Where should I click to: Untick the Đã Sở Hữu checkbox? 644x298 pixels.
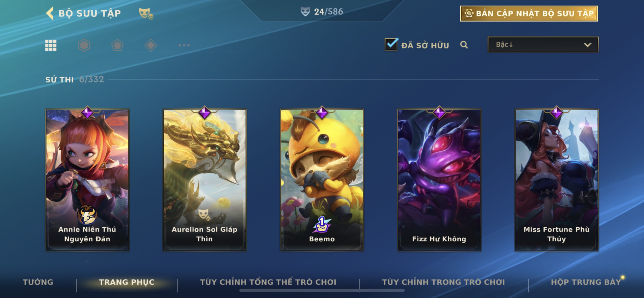[391, 45]
